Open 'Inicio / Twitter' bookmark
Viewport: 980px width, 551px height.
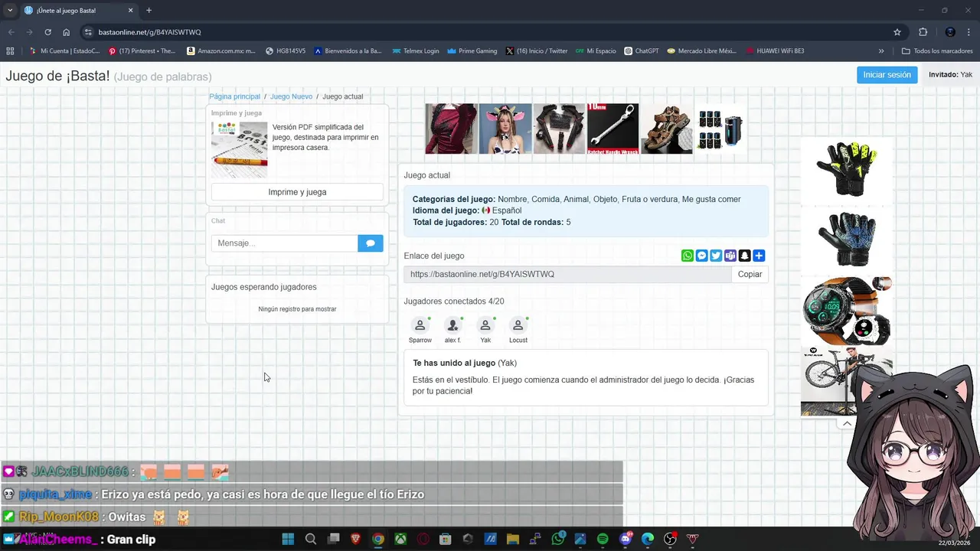point(537,51)
